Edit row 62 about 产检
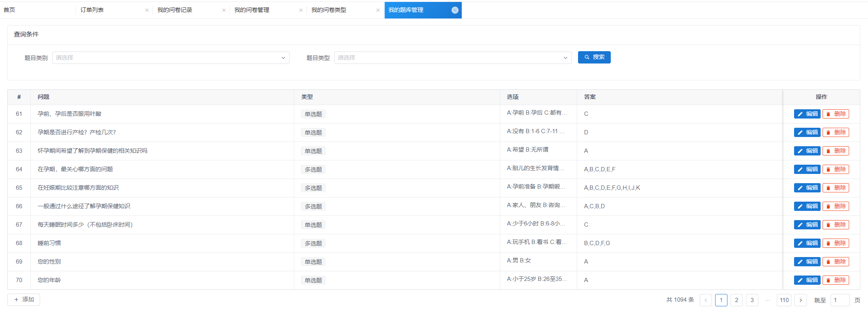 pos(807,132)
